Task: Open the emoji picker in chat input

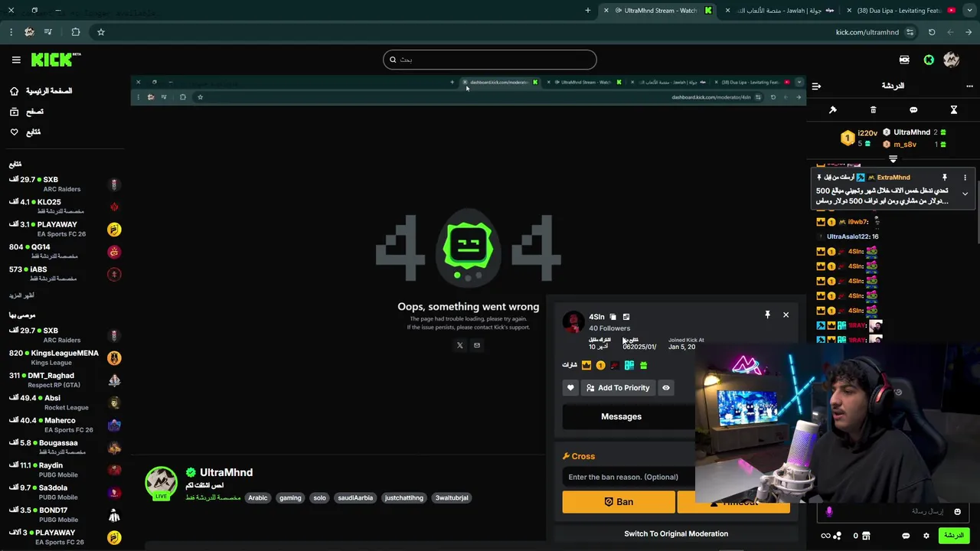Action: 958,511
